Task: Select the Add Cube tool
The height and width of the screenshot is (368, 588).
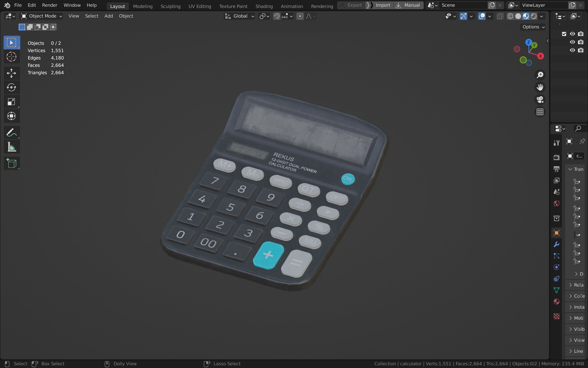Action: pyautogui.click(x=11, y=163)
